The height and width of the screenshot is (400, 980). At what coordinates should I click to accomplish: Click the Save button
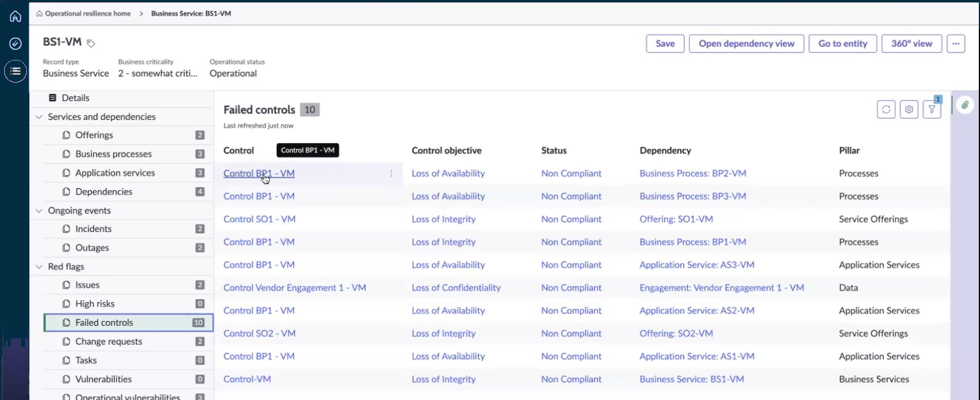pyautogui.click(x=665, y=43)
